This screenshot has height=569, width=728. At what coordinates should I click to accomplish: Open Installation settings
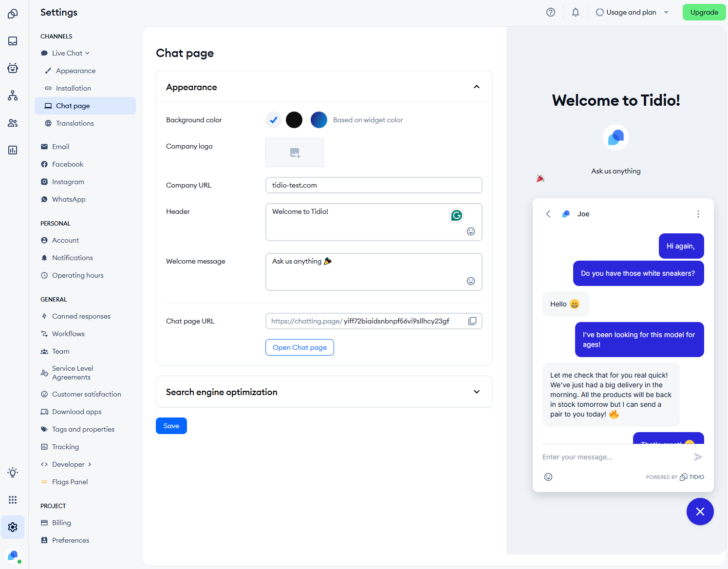pos(85,88)
